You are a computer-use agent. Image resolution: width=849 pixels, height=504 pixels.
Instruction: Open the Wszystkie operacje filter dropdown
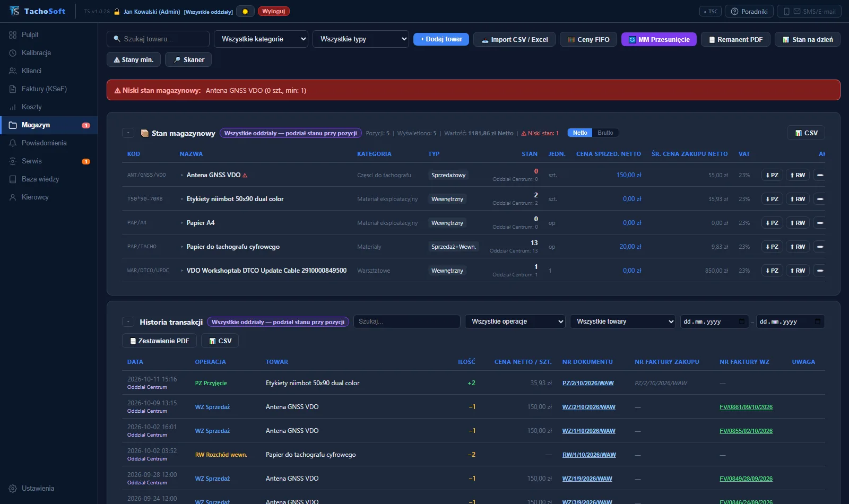coord(515,321)
